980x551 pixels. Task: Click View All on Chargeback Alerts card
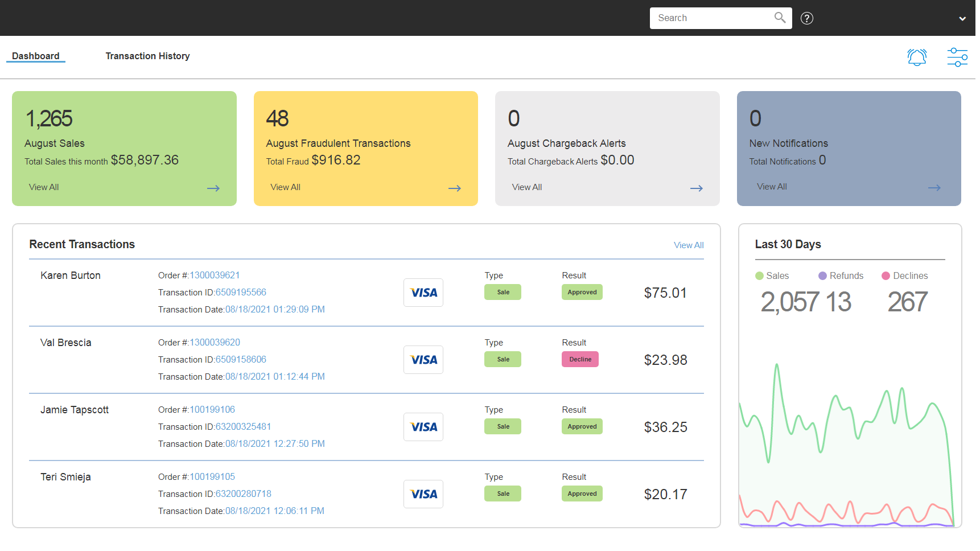[527, 187]
